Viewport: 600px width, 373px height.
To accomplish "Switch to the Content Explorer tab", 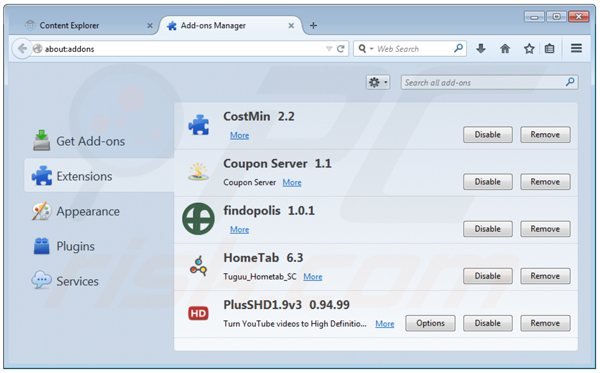I will [x=86, y=26].
